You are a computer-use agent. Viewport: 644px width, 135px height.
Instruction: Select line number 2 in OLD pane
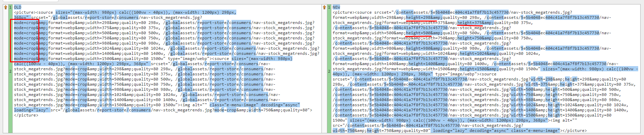[10, 71]
